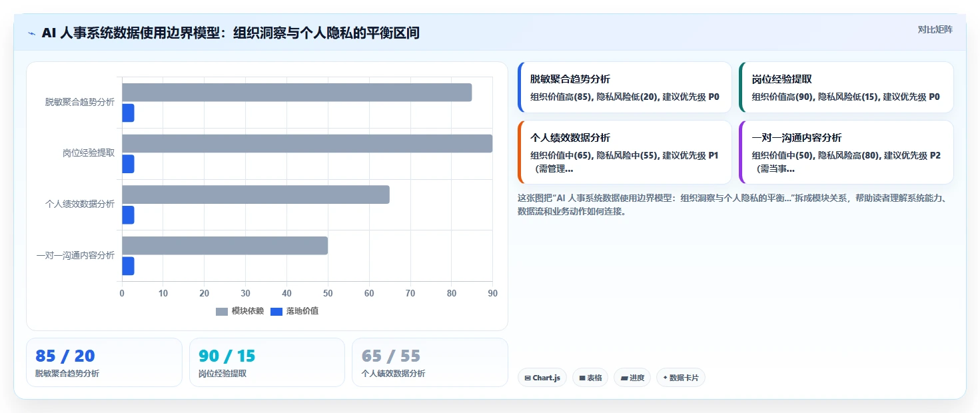This screenshot has height=413, width=980.
Task: Click the 90 / 15 stat tile
Action: [267, 362]
